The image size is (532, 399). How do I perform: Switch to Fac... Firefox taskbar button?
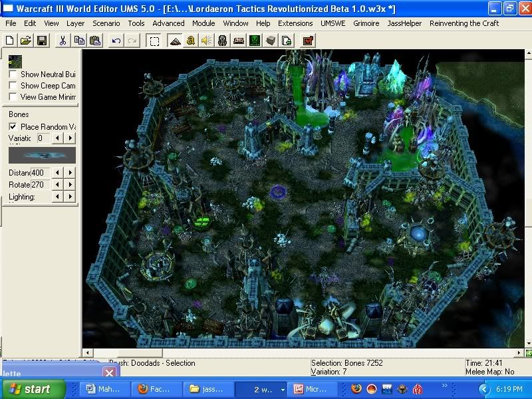tap(156, 389)
